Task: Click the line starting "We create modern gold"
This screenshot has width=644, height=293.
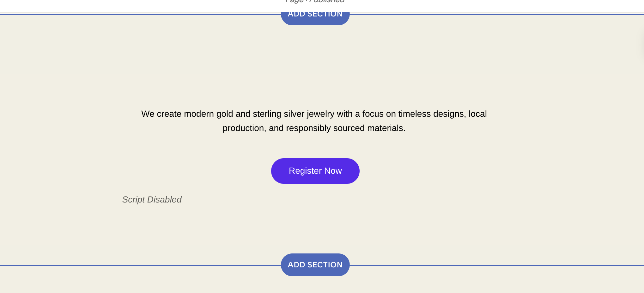Action: point(314,114)
